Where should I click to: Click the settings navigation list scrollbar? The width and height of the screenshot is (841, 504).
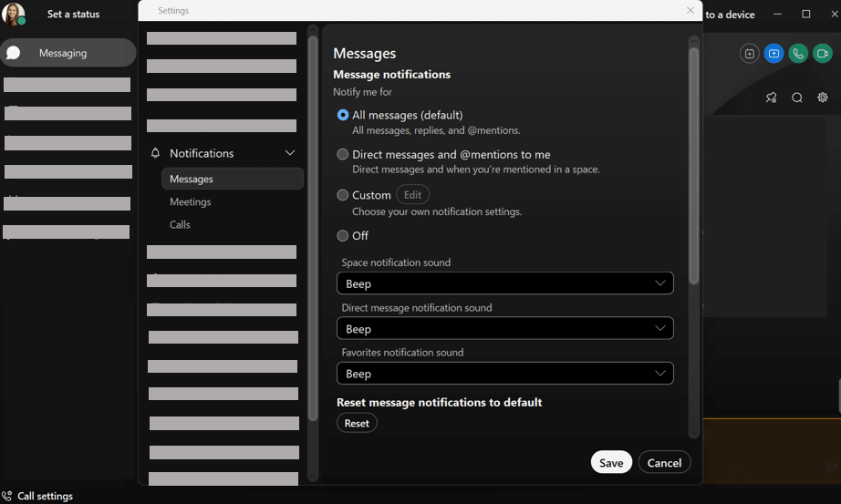tap(313, 228)
